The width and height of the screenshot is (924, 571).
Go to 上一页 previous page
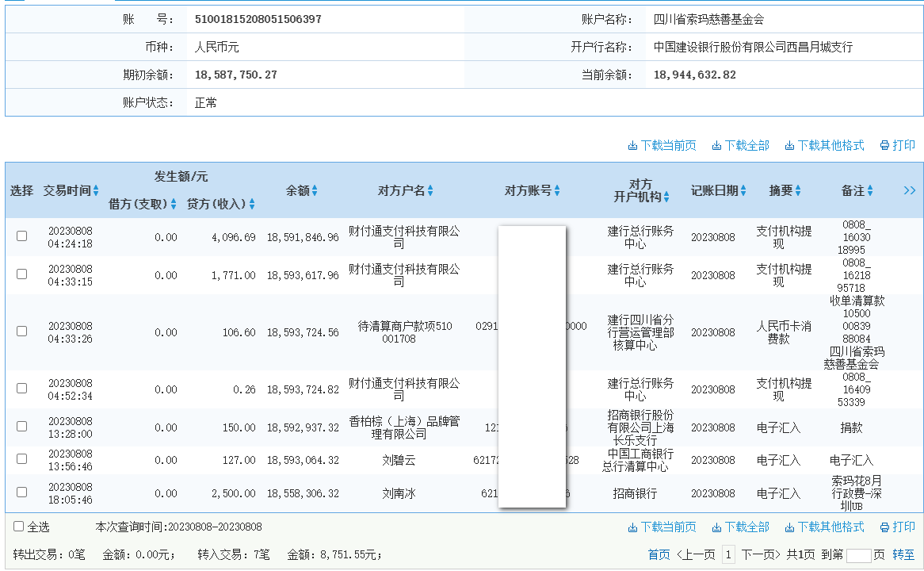click(697, 554)
